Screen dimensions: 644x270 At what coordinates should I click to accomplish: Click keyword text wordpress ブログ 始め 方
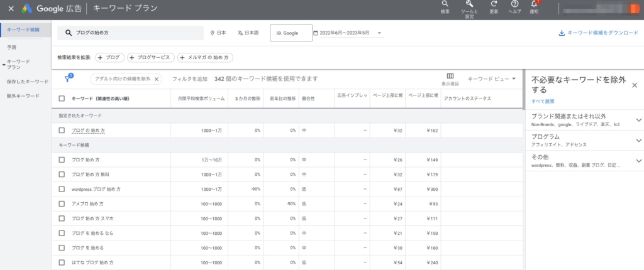point(96,189)
